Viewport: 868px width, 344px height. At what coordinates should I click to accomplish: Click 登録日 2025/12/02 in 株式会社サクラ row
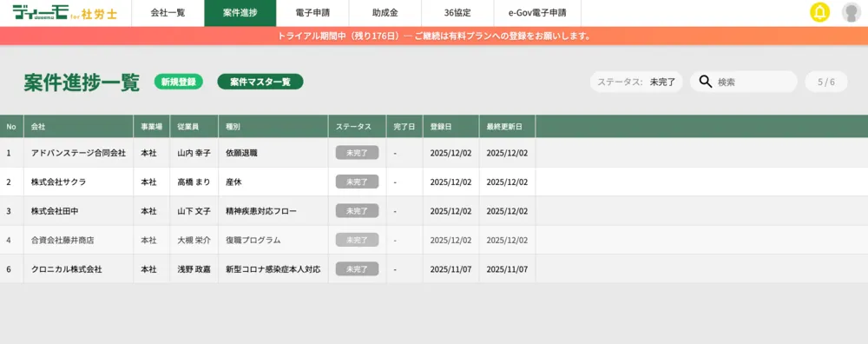click(x=450, y=182)
